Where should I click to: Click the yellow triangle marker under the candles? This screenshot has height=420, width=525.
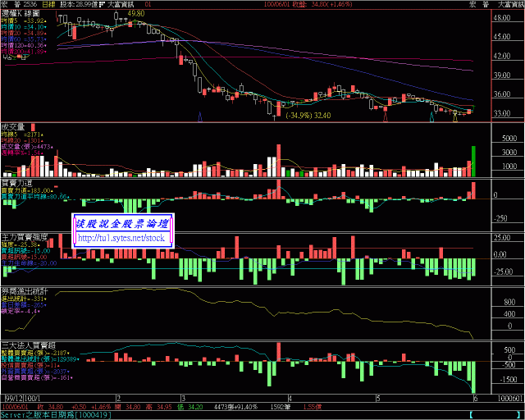(x=455, y=116)
